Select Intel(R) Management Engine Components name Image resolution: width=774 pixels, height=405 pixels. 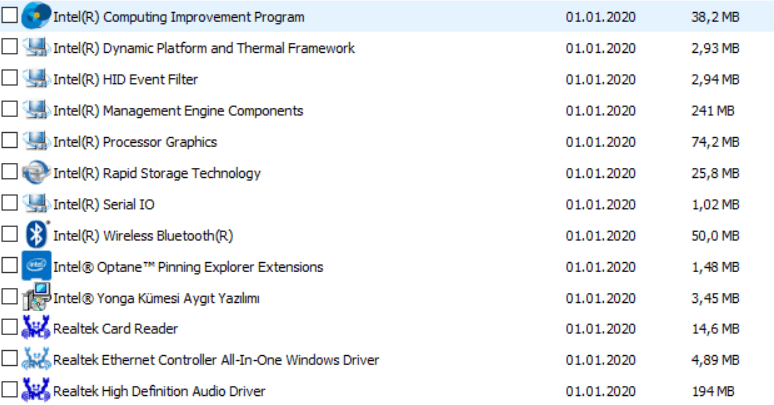(178, 111)
